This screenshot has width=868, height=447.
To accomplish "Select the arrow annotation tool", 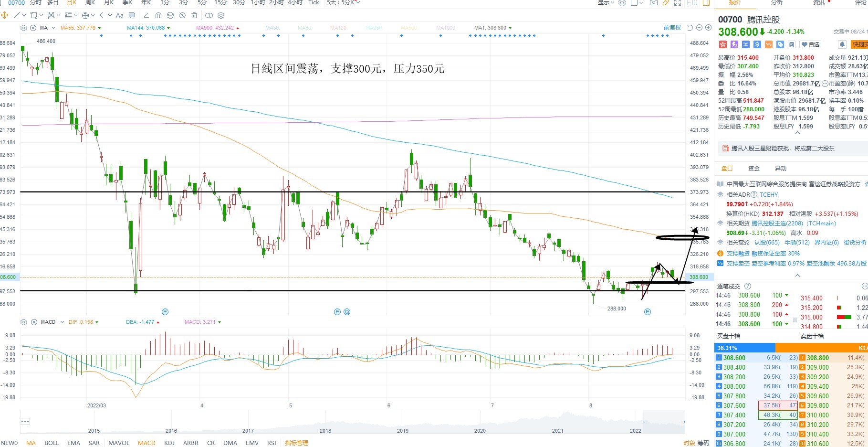I will 103,15.
